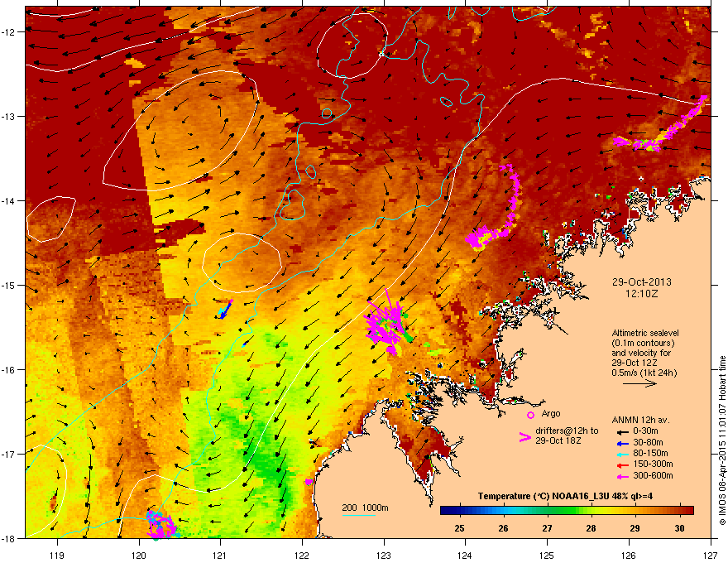
Task: Select the black 0-30m legend arrow
Action: [x=621, y=431]
